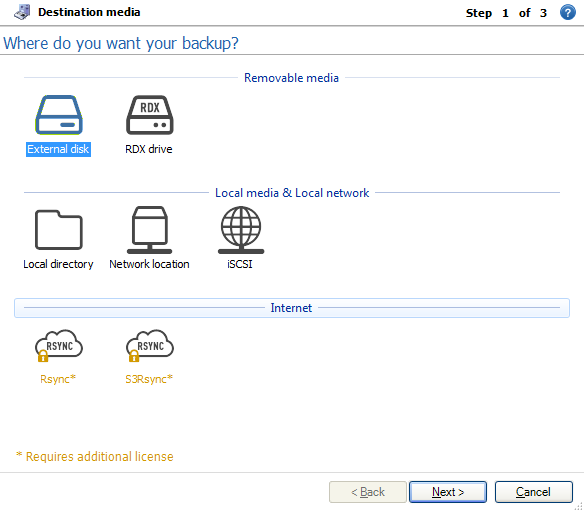Viewport: 584px width, 510px height.
Task: Select the External disk icon
Action: coord(59,115)
